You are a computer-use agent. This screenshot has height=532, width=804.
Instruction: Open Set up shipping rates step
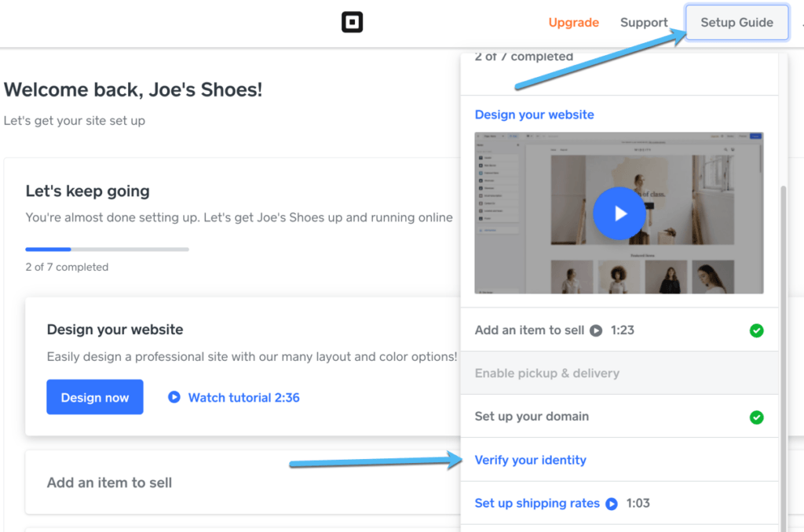point(537,504)
